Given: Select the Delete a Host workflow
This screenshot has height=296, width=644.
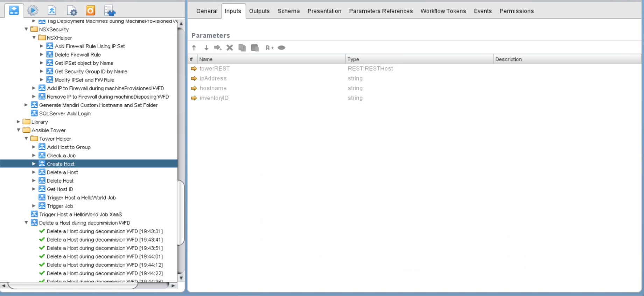Looking at the screenshot, I should point(62,172).
